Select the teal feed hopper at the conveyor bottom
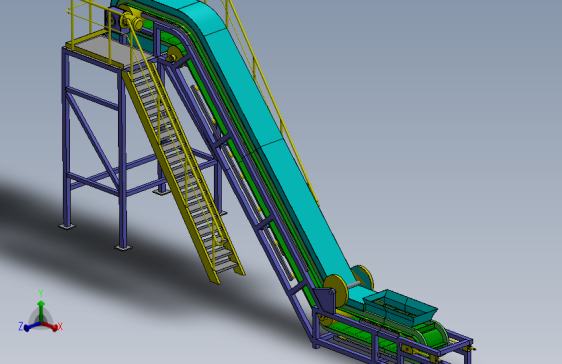562x364 pixels. [401, 308]
